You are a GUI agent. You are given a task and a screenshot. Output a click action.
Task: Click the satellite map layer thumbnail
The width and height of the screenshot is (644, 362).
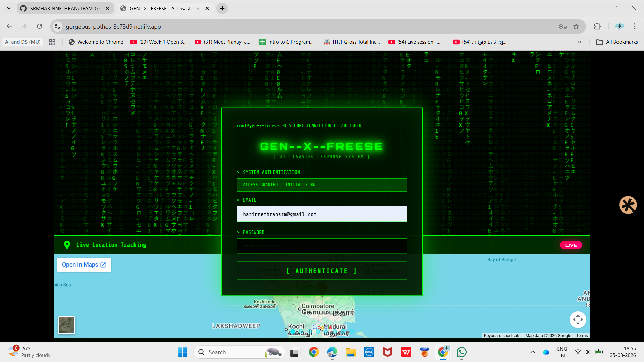pyautogui.click(x=66, y=325)
